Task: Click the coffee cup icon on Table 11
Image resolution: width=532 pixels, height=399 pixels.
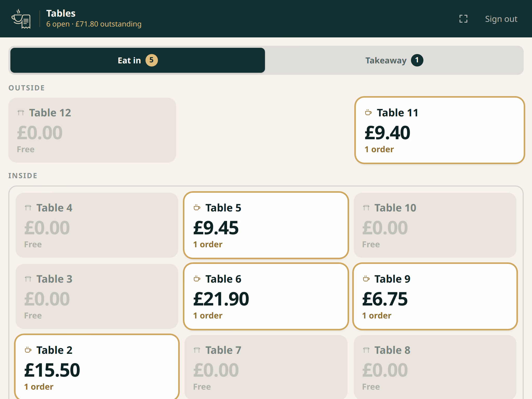Action: (368, 112)
